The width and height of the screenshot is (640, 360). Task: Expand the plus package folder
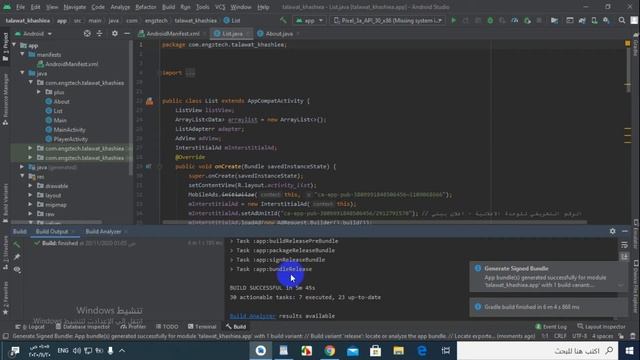(x=39, y=92)
